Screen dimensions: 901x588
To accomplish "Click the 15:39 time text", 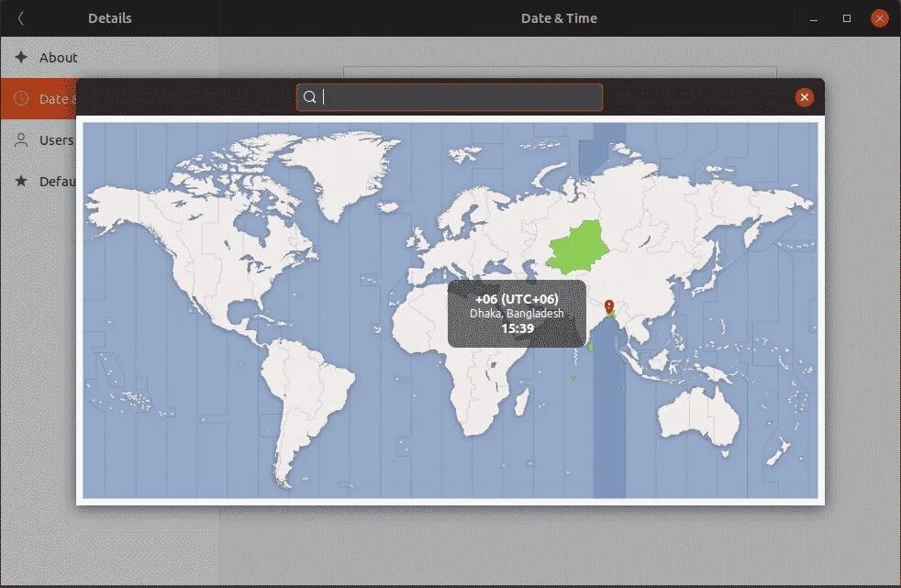I will click(x=517, y=328).
